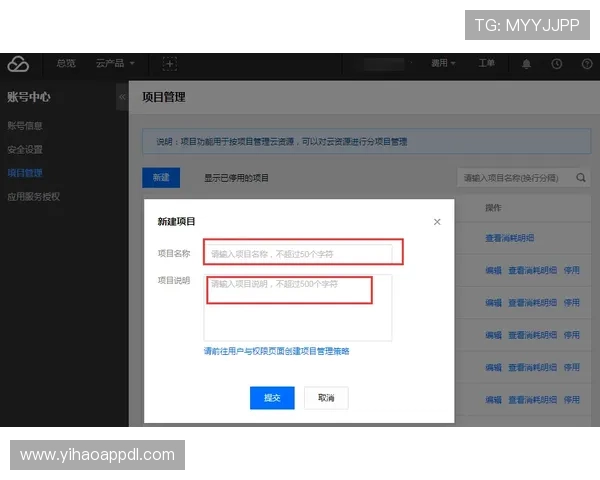
Task: Click the blue 新建 button
Action: pos(161,178)
